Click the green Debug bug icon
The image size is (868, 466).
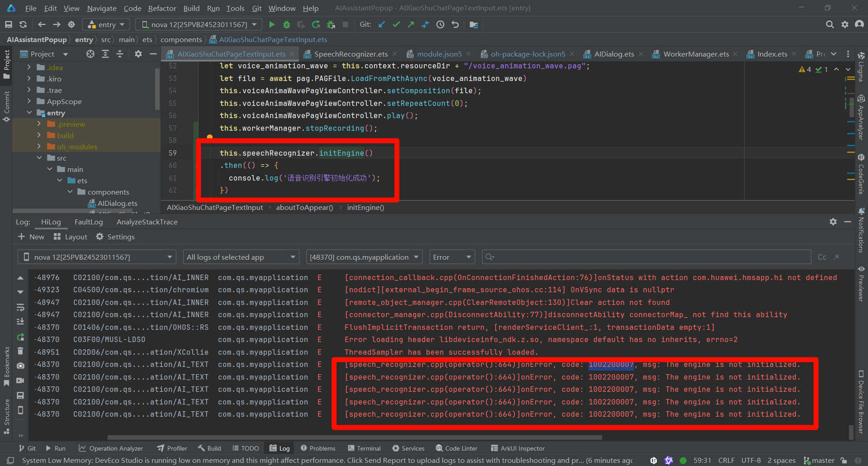pos(286,24)
